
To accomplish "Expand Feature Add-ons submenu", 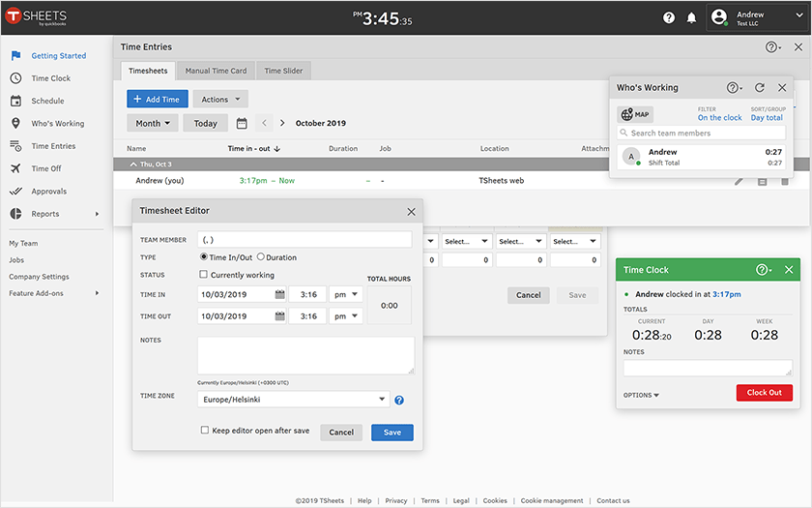I will 97,293.
